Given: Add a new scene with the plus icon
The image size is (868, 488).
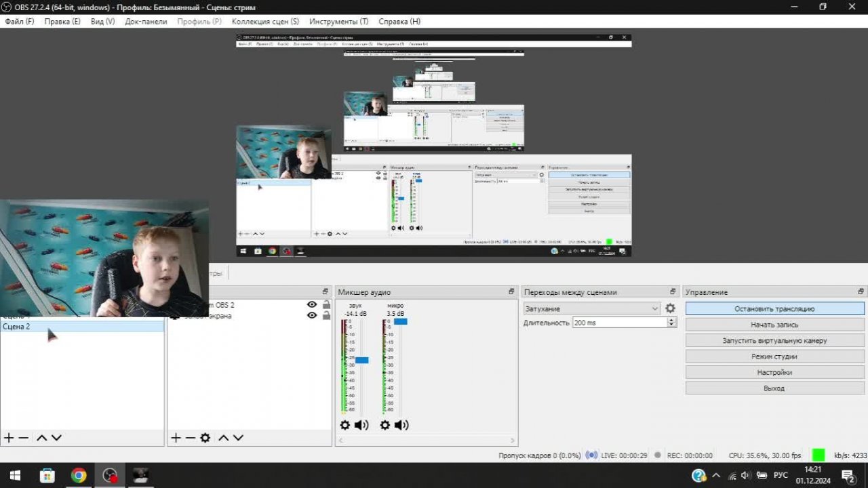Looking at the screenshot, I should pos(9,438).
